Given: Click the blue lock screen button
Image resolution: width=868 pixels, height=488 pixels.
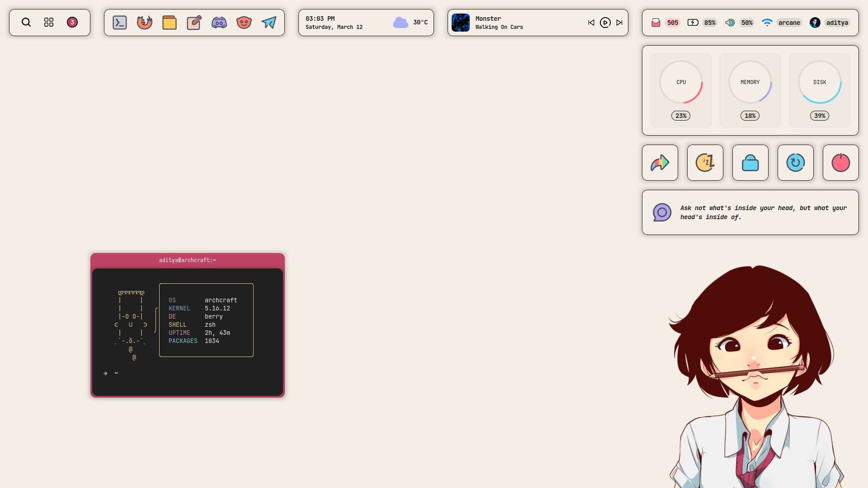Looking at the screenshot, I should [750, 163].
